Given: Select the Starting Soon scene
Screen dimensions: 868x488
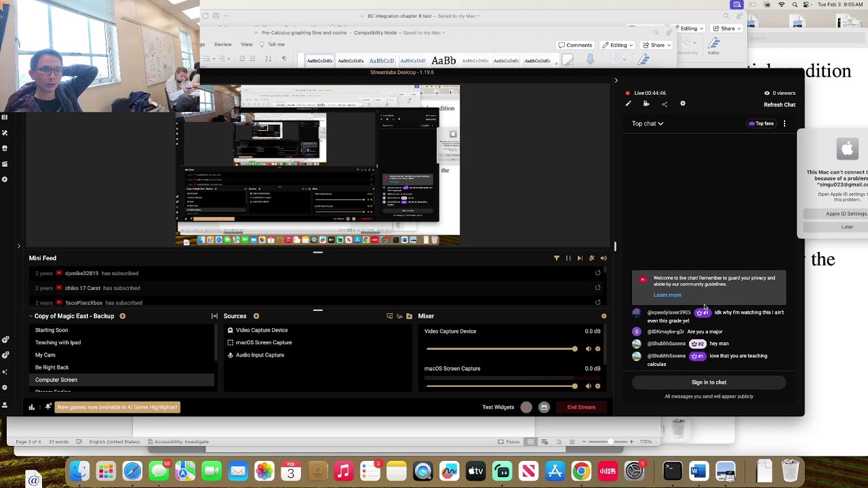Looking at the screenshot, I should click(122, 330).
